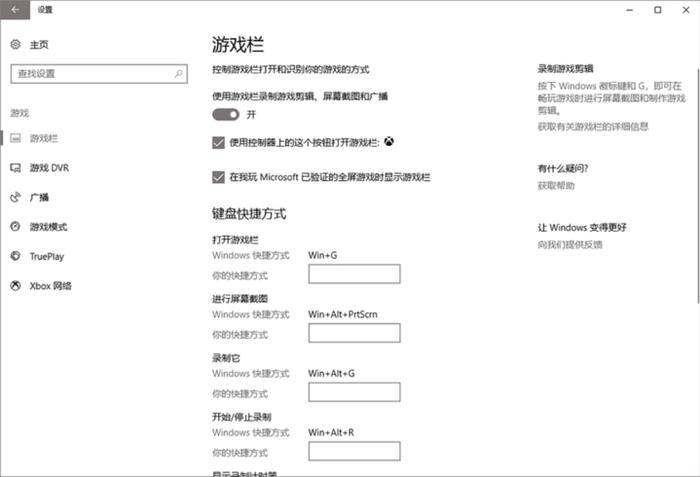
Task: Click the 向我们提供反馈 link
Action: pyautogui.click(x=570, y=245)
